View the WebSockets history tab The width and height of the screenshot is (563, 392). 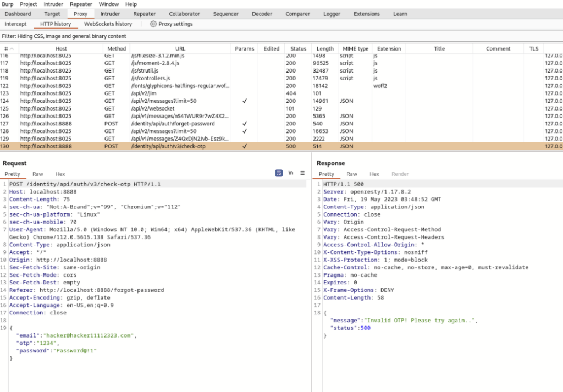pos(108,24)
